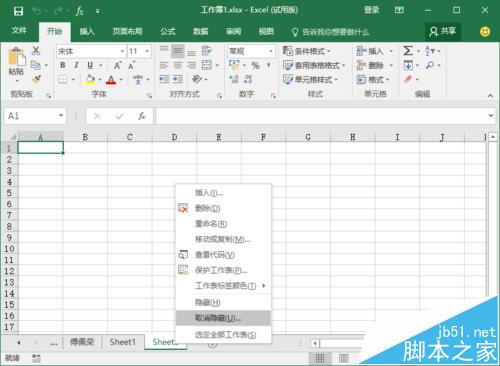Click the Increase Indent icon

178,79
